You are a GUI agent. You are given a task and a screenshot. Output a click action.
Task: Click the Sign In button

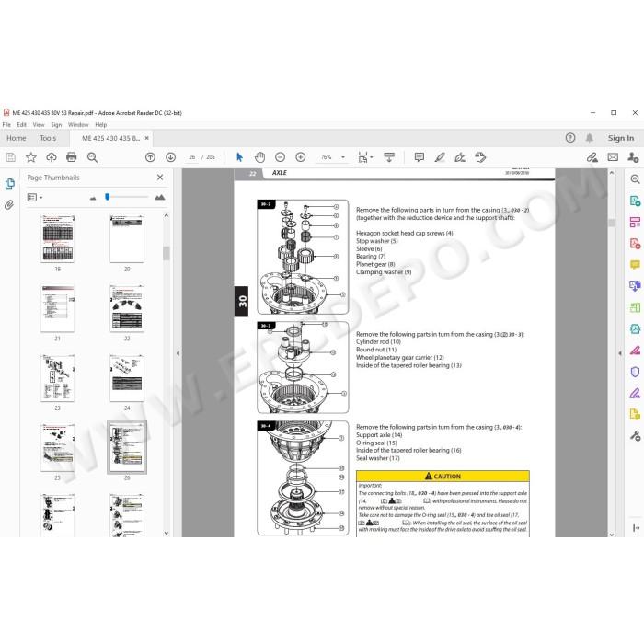[x=621, y=138]
